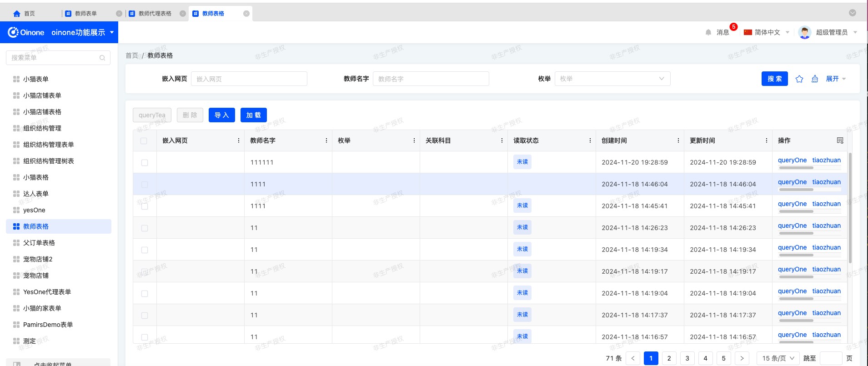Screen dimensions: 868x366
Task: Click the search magnifier in menu search
Action: pos(102,58)
